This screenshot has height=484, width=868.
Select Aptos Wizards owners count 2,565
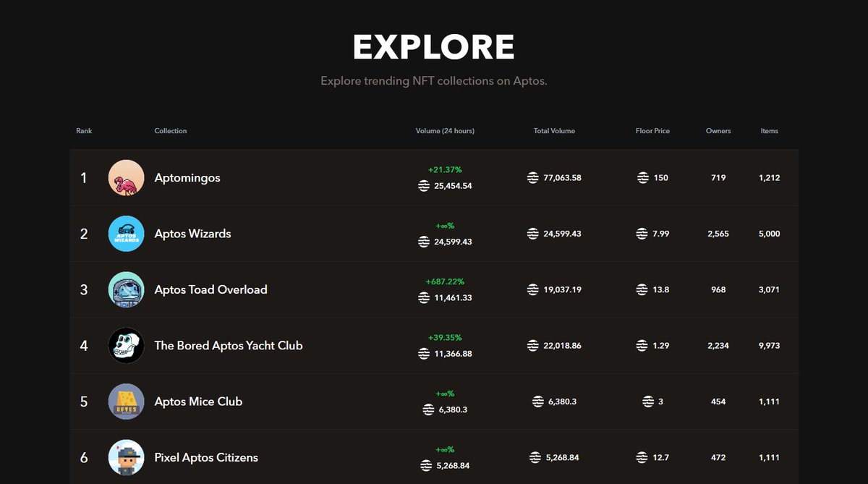coord(718,234)
